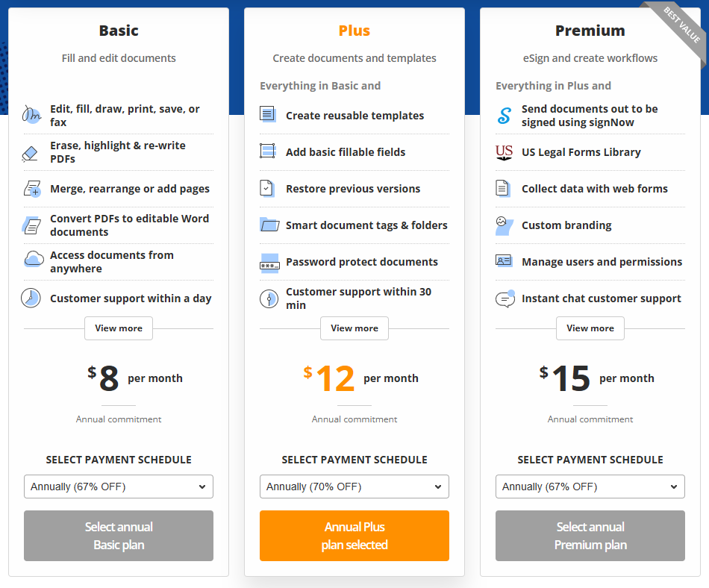709x588 pixels.
Task: Click the Annual Plus plan selected button
Action: point(354,536)
